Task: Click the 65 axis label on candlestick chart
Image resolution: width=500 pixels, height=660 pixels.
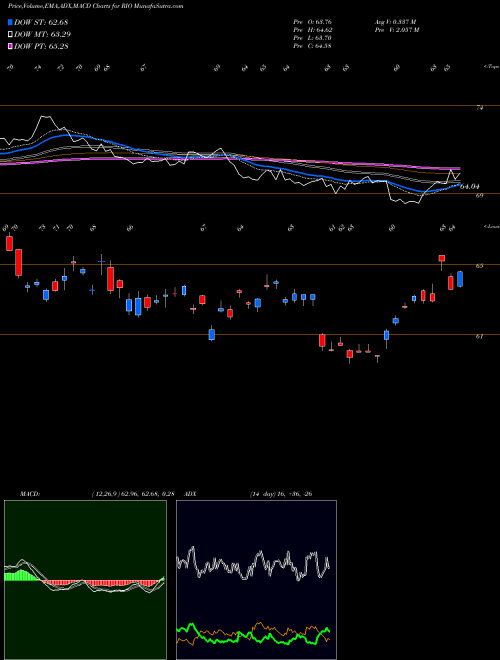Action: point(480,266)
